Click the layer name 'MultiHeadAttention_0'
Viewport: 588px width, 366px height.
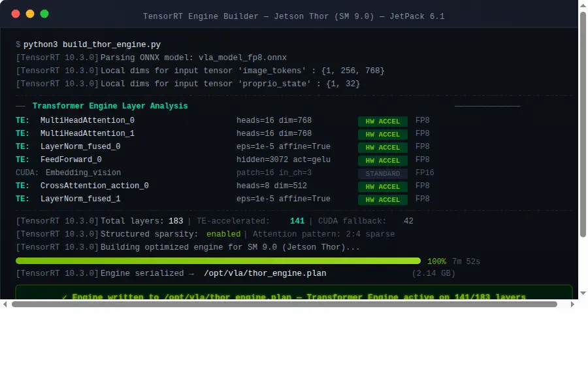coord(88,120)
